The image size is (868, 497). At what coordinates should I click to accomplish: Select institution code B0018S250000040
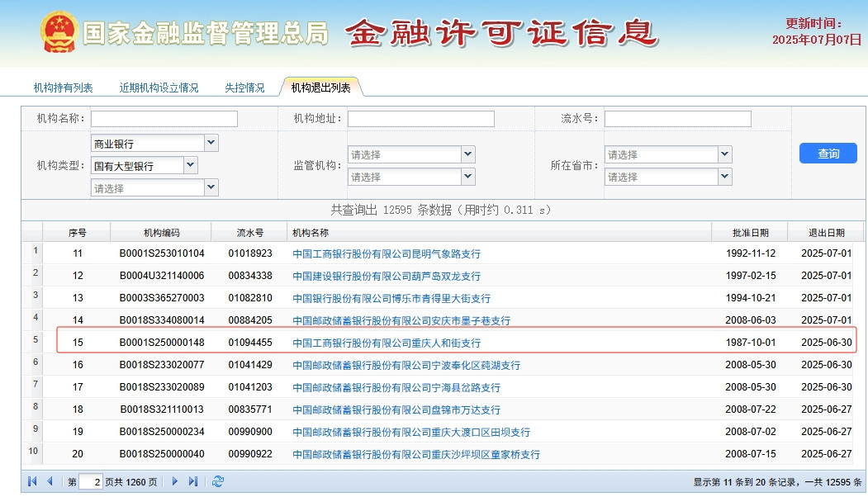pos(162,454)
